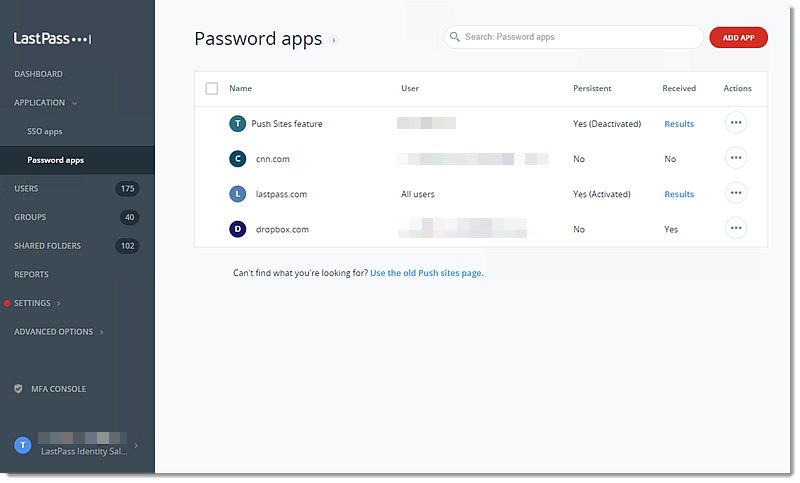
Task: Click the lastpass.com app name
Action: [281, 194]
